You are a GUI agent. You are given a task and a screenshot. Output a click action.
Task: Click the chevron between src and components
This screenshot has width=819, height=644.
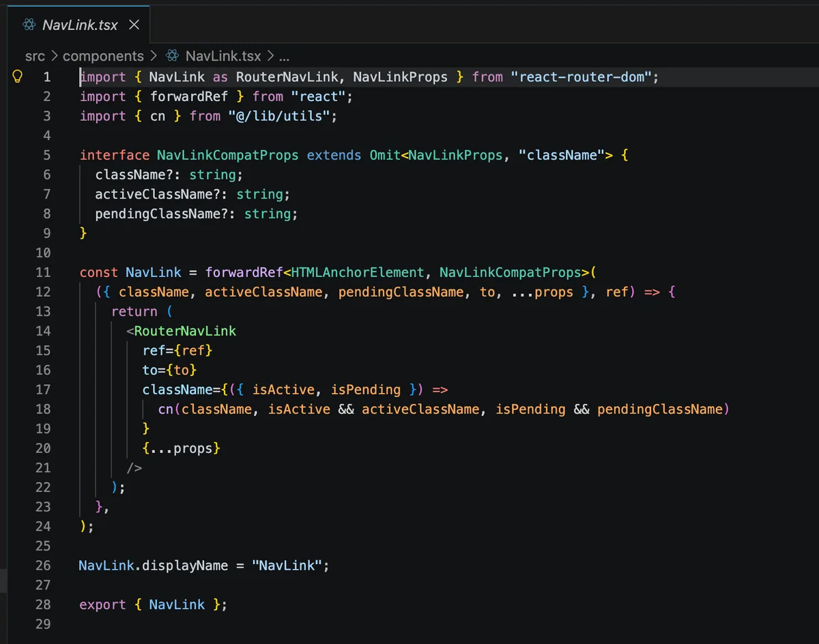click(x=54, y=56)
